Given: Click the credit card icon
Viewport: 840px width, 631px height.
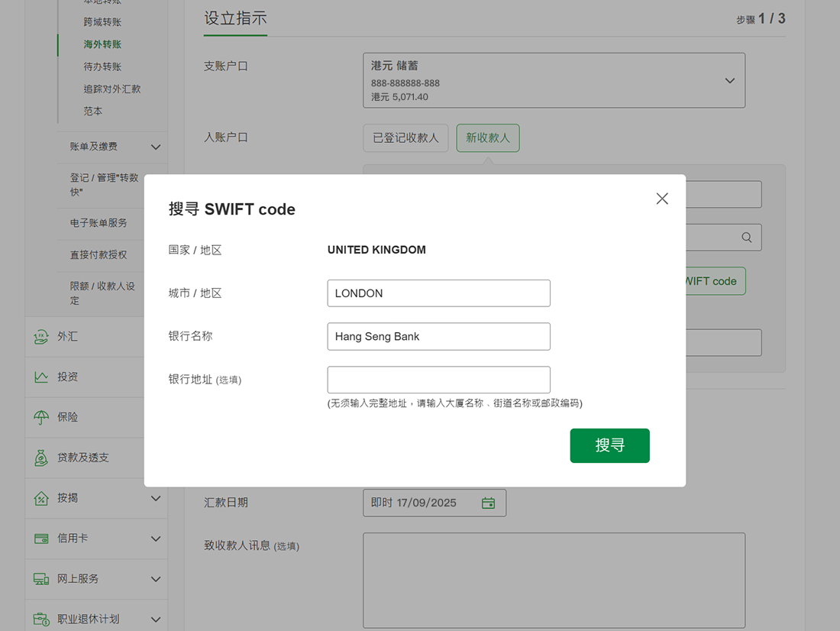Looking at the screenshot, I should pyautogui.click(x=41, y=539).
